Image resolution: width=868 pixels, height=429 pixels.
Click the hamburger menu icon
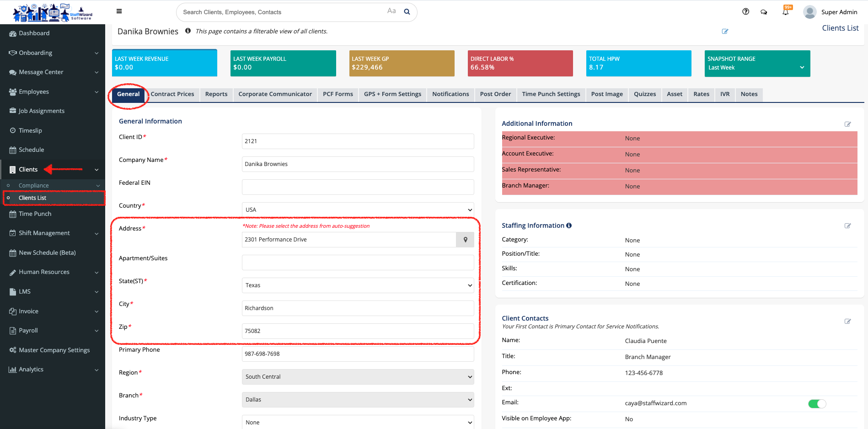[119, 11]
